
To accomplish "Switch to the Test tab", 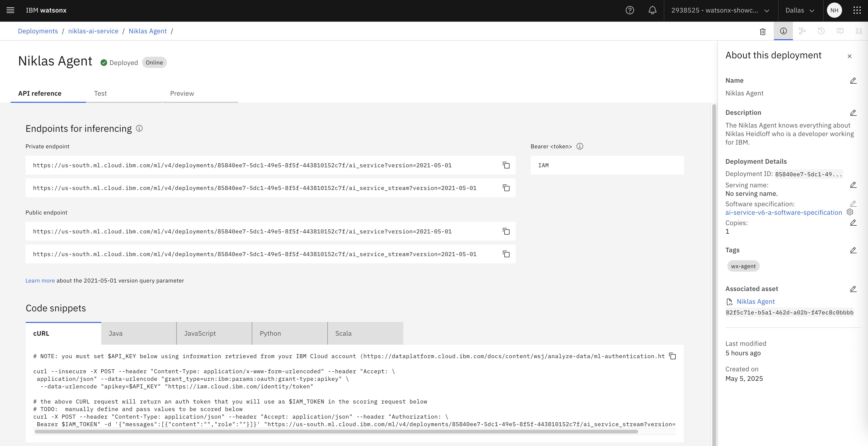I will tap(124, 94).
